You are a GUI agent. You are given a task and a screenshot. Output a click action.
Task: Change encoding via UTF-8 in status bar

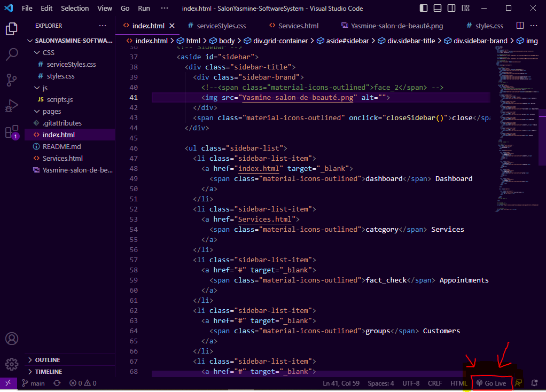point(411,383)
